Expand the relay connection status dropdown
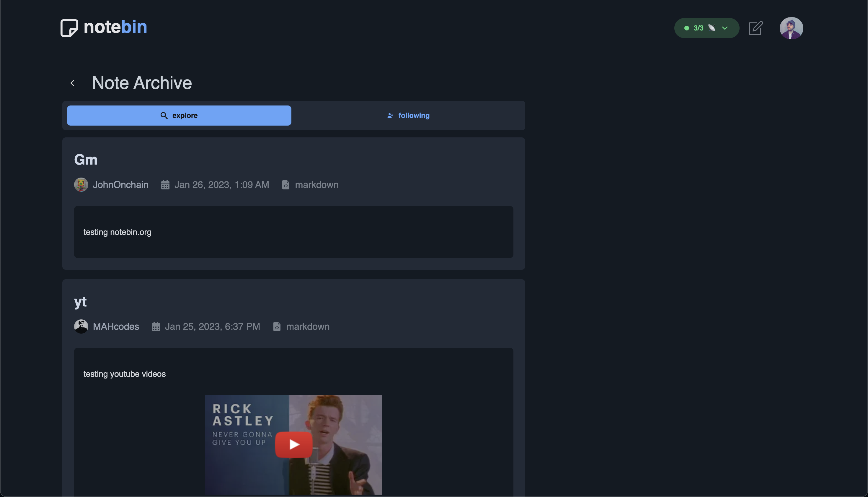 725,28
